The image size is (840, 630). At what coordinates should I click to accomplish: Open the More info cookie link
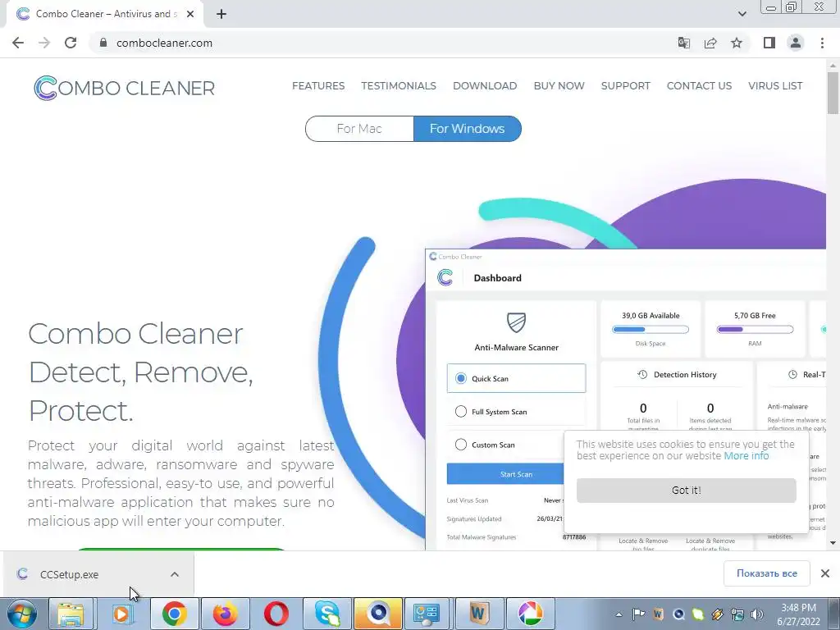746,456
